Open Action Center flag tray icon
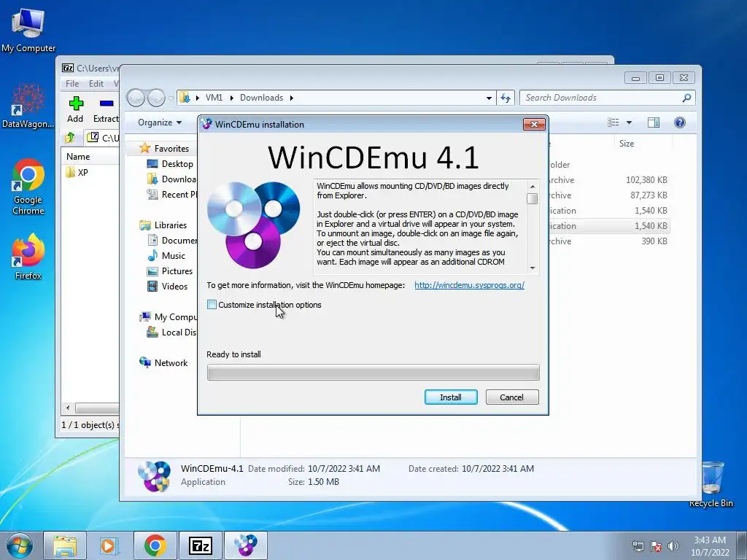Screen dimensions: 747x560 tap(656, 546)
